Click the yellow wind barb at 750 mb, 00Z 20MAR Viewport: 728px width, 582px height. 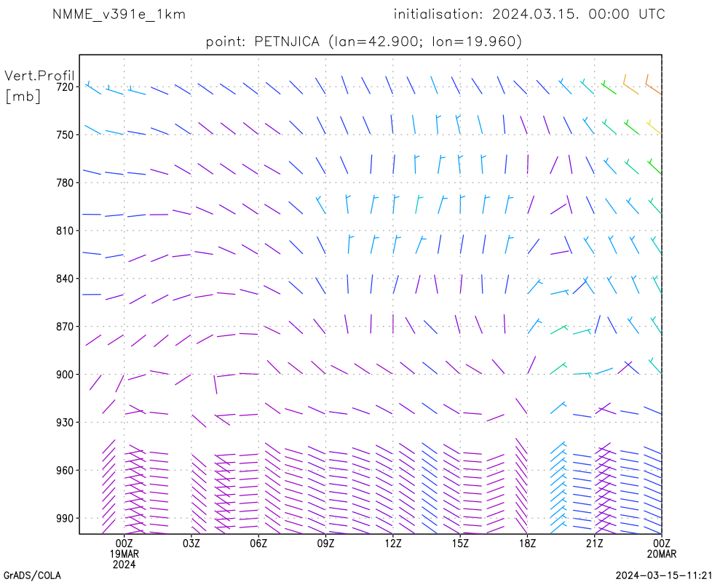654,127
